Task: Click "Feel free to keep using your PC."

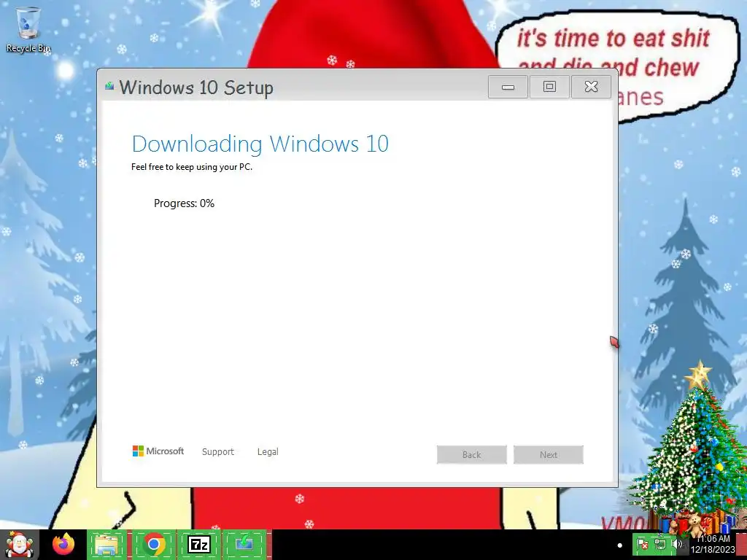Action: pyautogui.click(x=192, y=167)
